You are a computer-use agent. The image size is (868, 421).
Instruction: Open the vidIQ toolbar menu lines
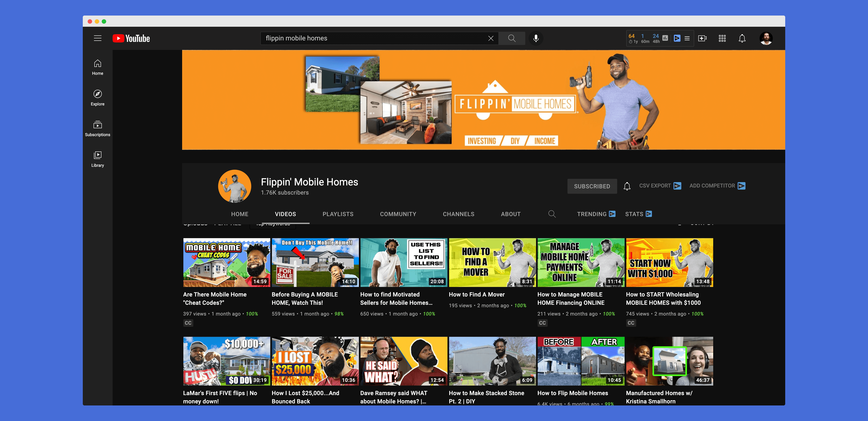pyautogui.click(x=687, y=38)
